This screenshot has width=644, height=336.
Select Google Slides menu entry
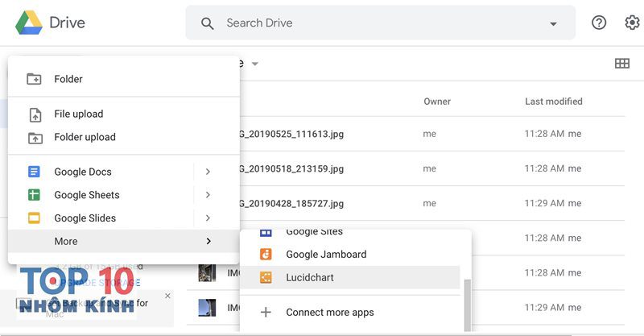[x=124, y=218]
